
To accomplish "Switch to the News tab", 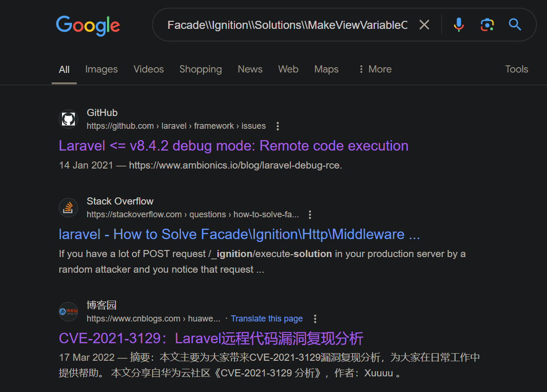I will pos(250,69).
